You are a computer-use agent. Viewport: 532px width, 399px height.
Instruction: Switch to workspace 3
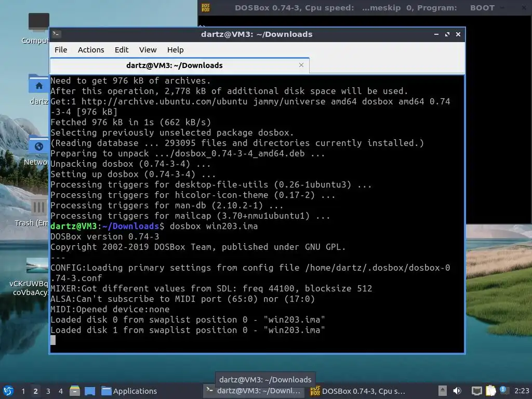point(48,391)
